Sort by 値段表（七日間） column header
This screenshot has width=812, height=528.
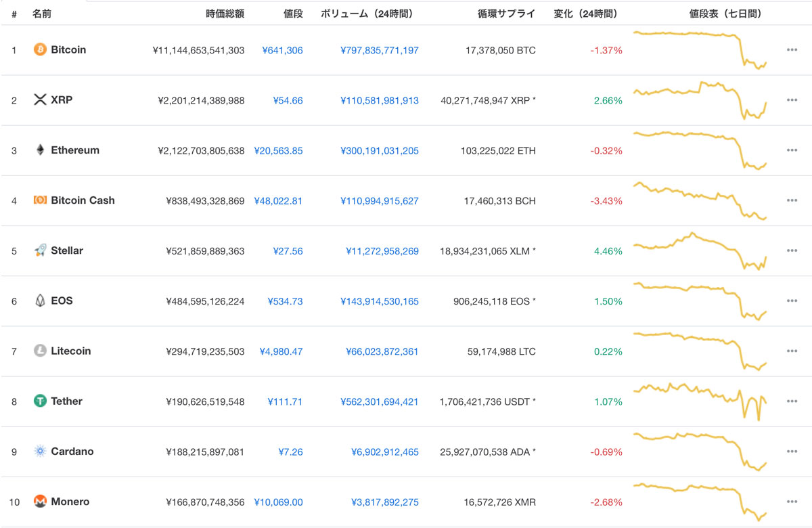725,13
